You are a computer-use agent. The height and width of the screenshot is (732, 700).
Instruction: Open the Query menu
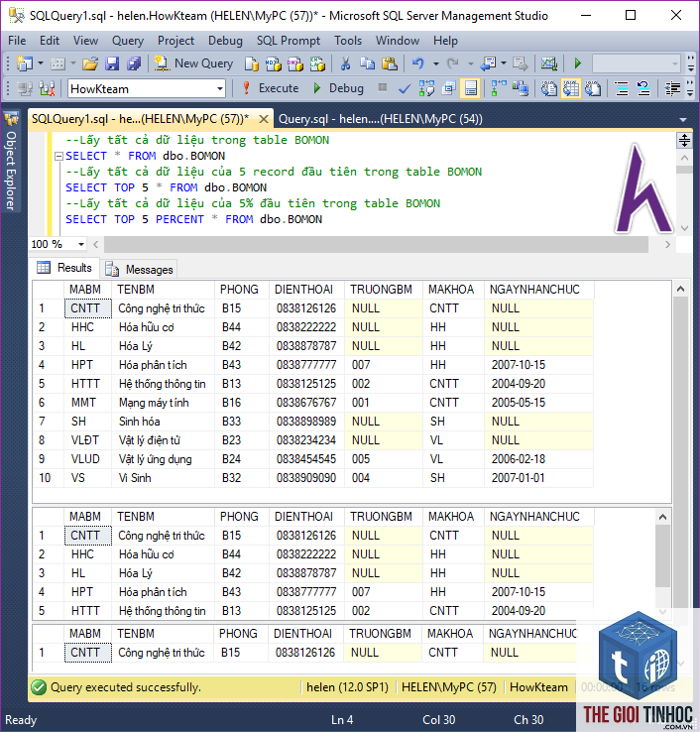[128, 41]
